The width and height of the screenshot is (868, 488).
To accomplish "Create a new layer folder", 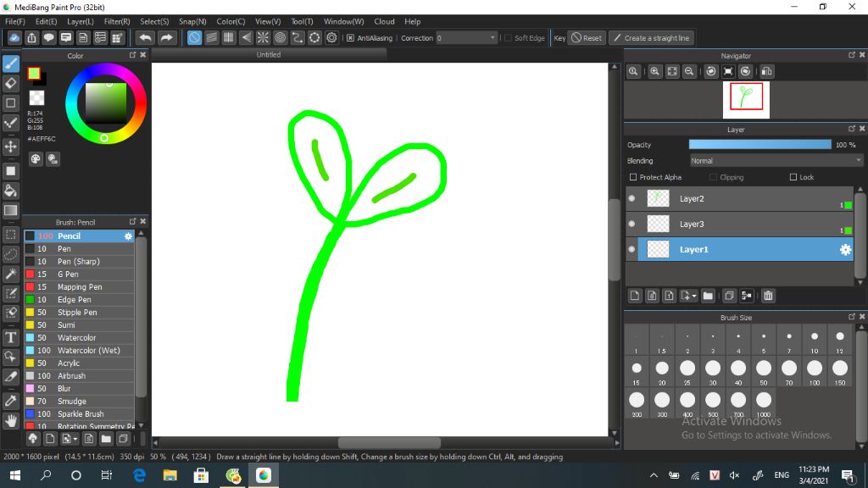I will (x=708, y=296).
